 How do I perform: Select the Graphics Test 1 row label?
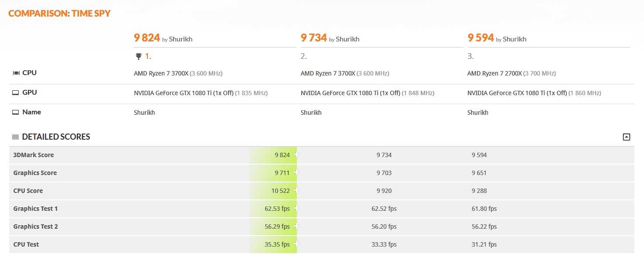[35, 209]
